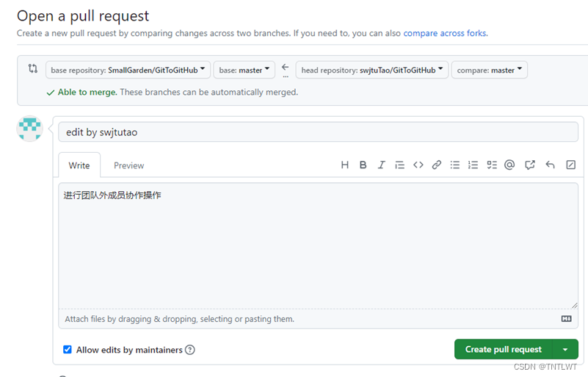Reference an issue or pull request
588x377 pixels.
click(530, 165)
